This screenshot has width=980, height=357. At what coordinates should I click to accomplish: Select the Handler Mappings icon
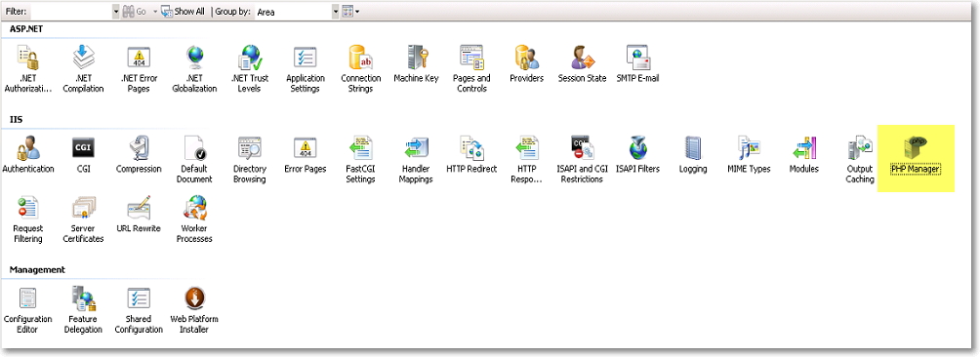pyautogui.click(x=416, y=160)
